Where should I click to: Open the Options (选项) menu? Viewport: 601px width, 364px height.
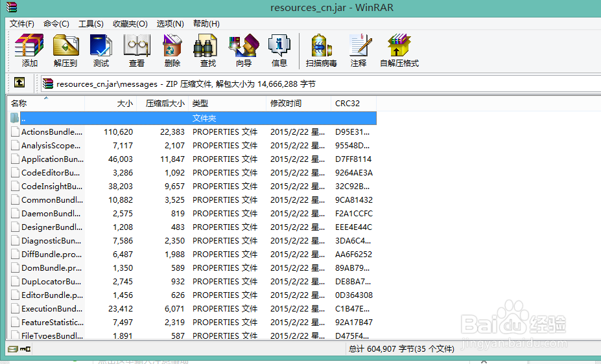[x=170, y=24]
